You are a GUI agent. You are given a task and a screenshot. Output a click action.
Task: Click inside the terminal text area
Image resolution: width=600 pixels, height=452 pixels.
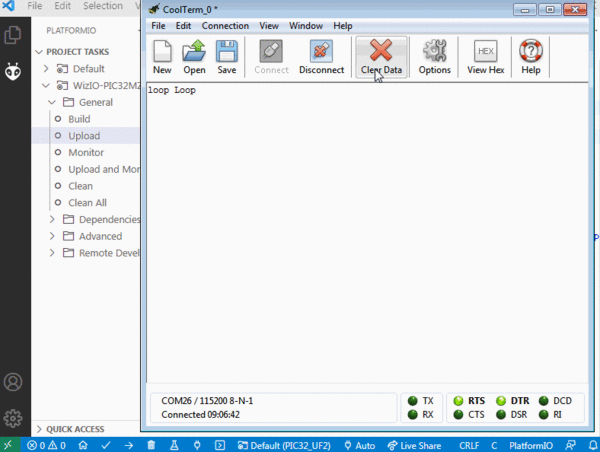tap(367, 233)
